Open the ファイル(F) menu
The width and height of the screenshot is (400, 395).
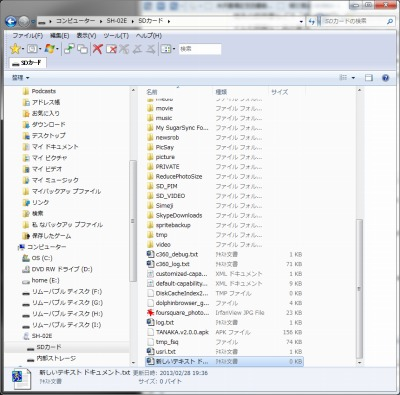coord(28,35)
